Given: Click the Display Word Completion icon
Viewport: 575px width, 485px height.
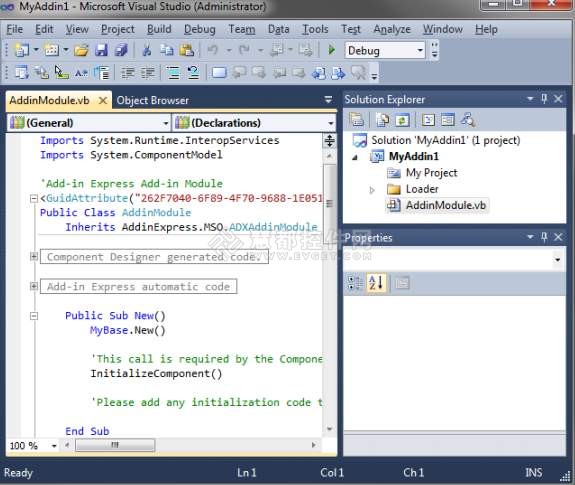Looking at the screenshot, I should tap(81, 73).
